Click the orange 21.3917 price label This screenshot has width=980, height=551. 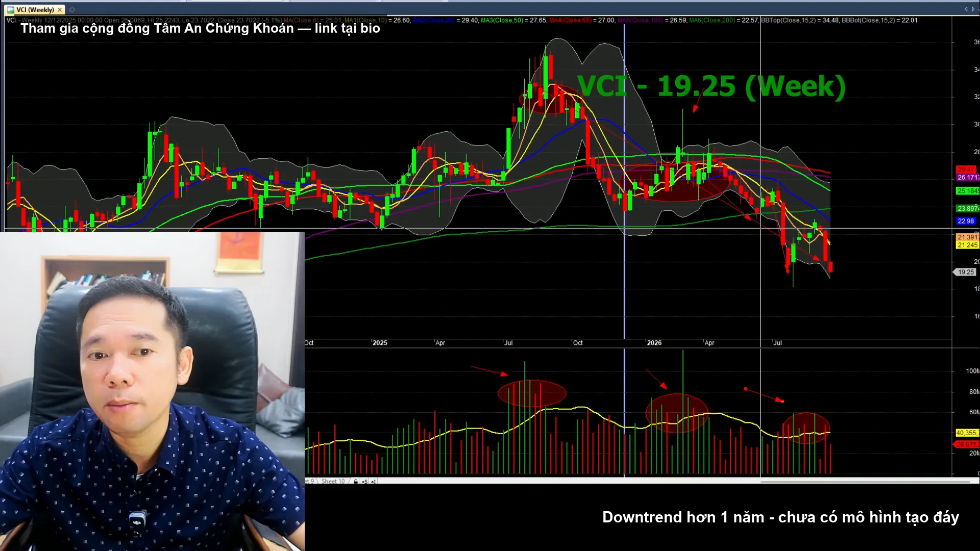point(967,237)
